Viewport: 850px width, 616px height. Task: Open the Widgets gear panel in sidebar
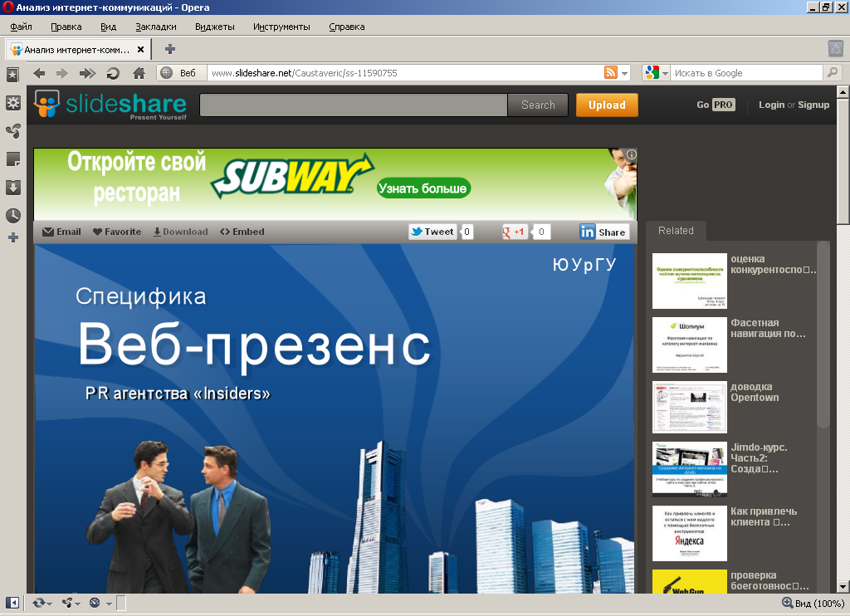coord(13,103)
